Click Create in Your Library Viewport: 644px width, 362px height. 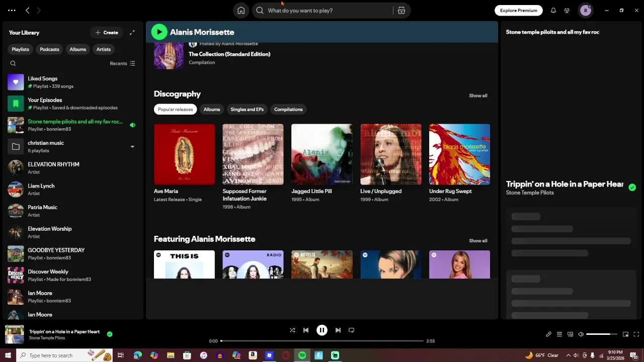pos(107,33)
